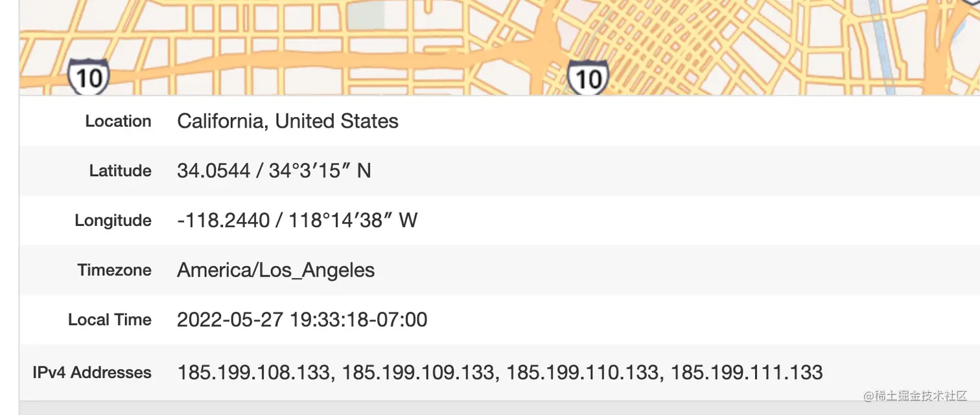This screenshot has height=415, width=980.
Task: Click the 34.0544 latitude value
Action: click(214, 171)
